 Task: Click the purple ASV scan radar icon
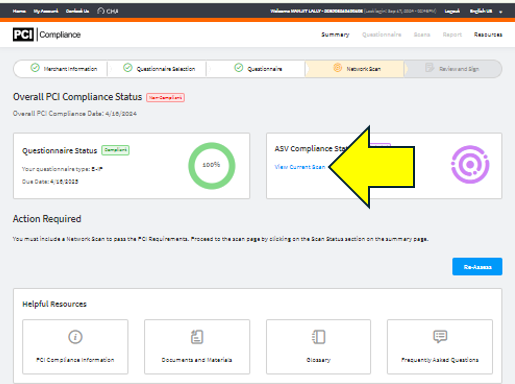[470, 164]
